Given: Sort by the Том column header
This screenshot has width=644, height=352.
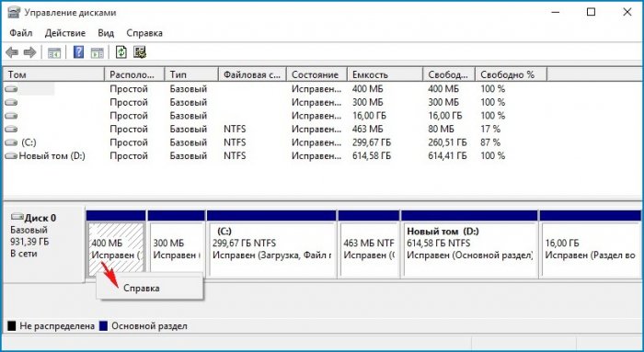Looking at the screenshot, I should tap(53, 74).
